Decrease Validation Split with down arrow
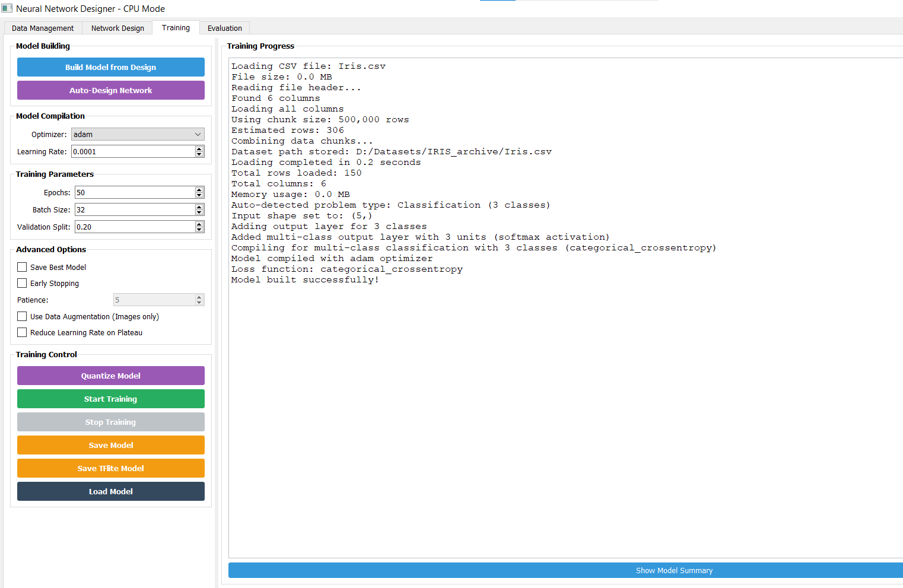903x588 pixels. click(x=199, y=230)
